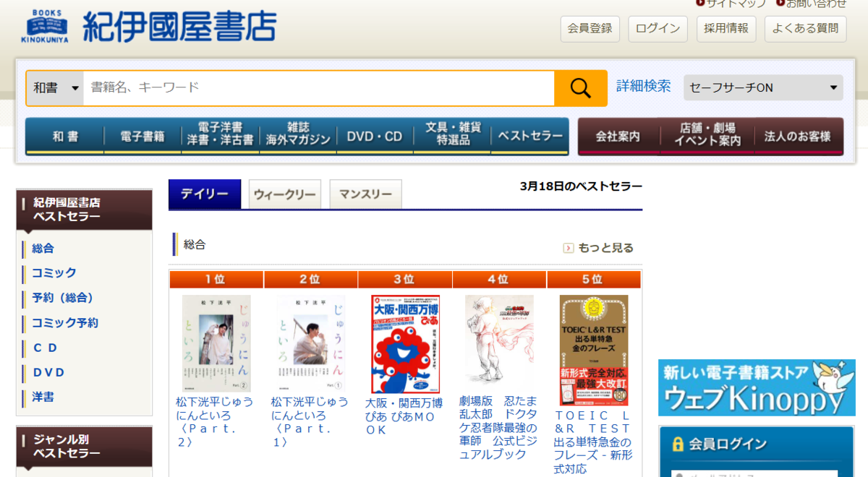Click the arrow icon beside もっと見る

569,248
